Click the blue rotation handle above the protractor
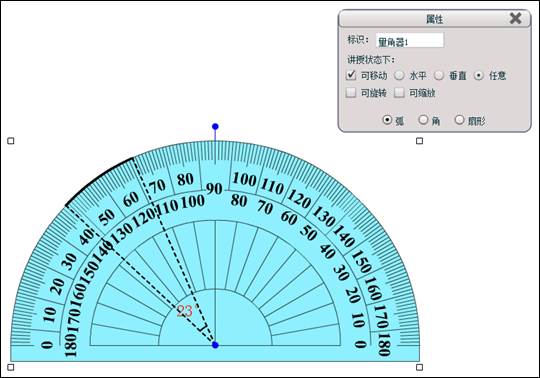540x378 pixels. [x=215, y=127]
